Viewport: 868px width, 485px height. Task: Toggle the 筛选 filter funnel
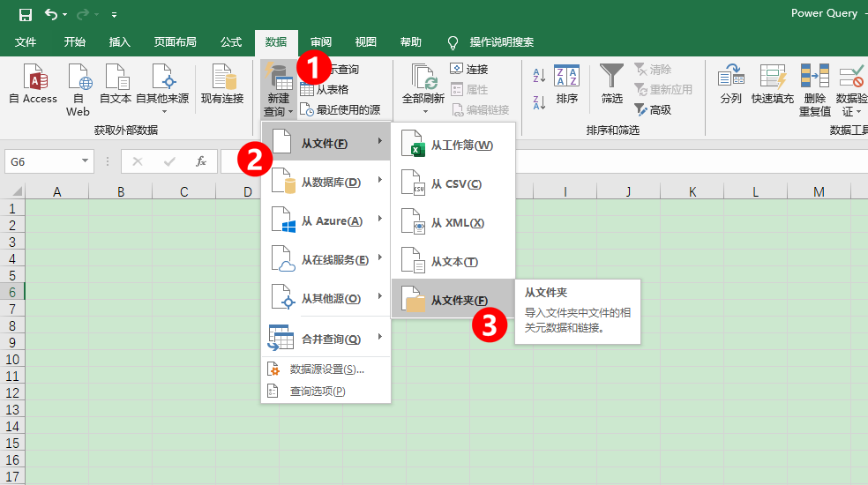click(611, 84)
